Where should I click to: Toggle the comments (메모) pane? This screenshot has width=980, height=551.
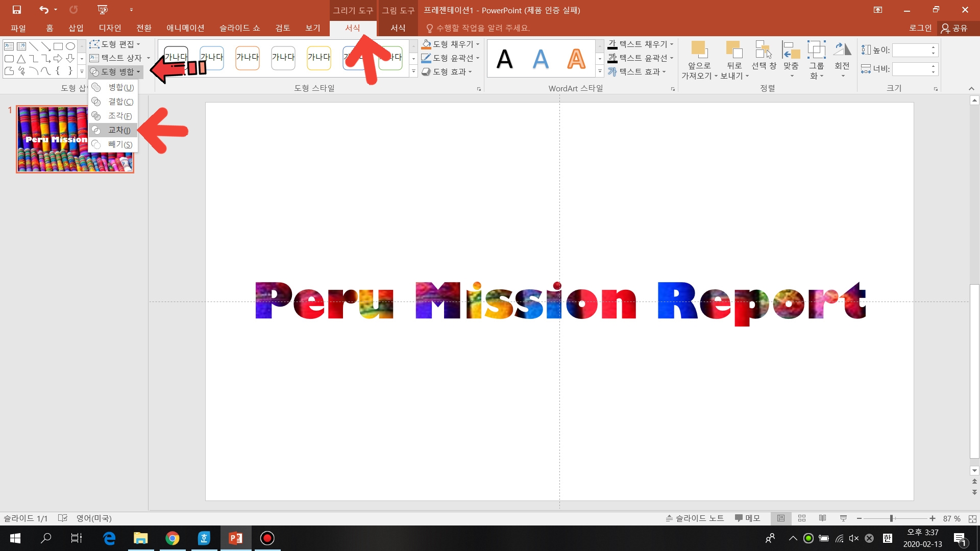pos(747,518)
